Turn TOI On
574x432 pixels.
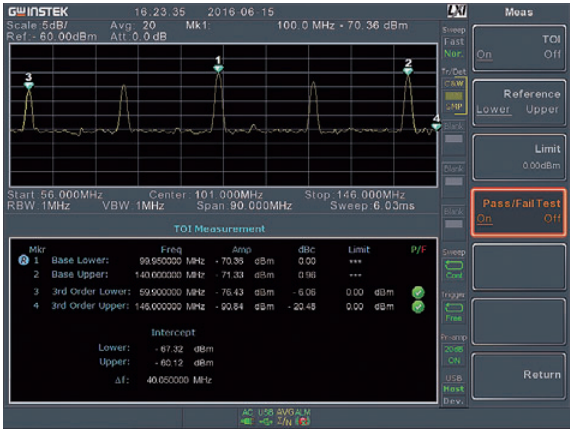click(484, 55)
